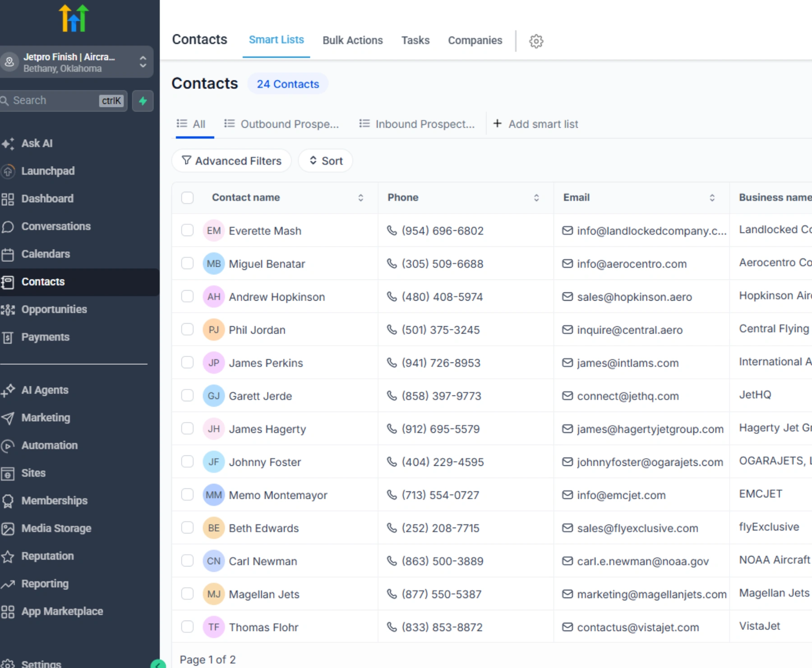
Task: Open Advanced Filters panel
Action: (231, 161)
